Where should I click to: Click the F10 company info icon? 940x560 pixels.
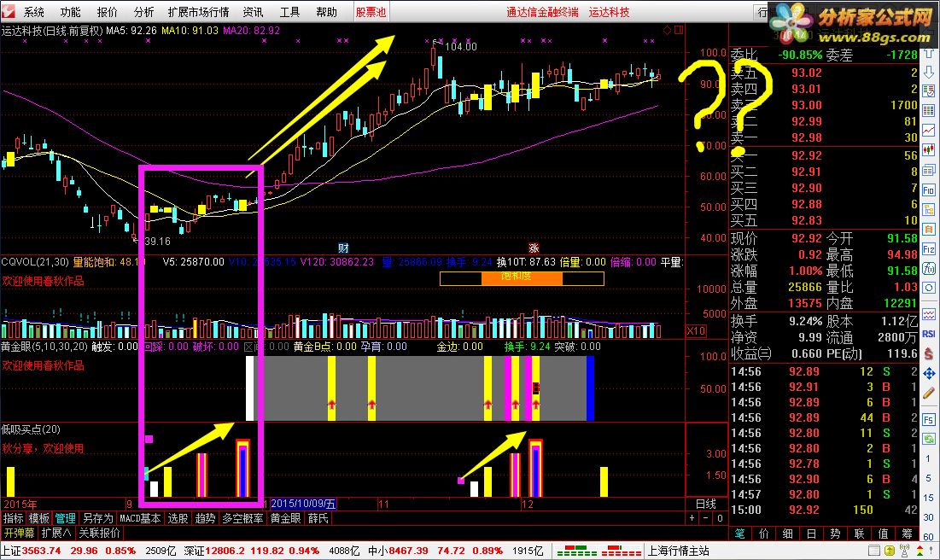click(929, 190)
